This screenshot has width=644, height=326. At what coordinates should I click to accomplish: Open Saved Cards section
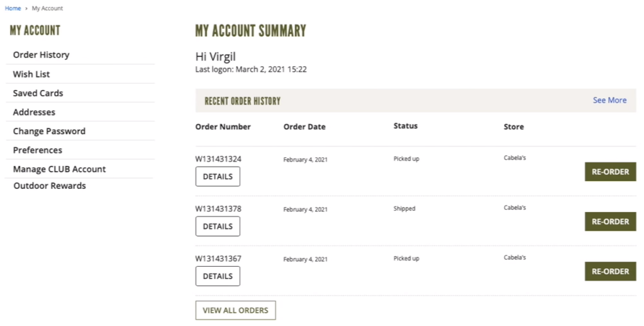(x=38, y=93)
